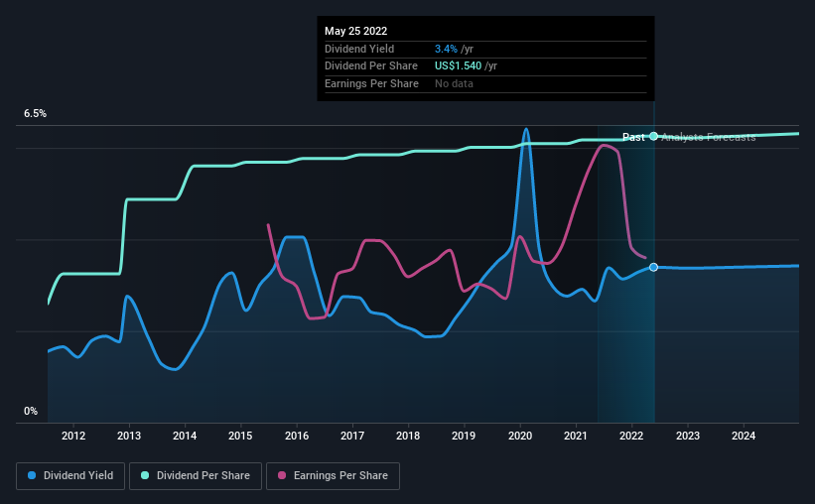Click the 2022 x-axis year label

[631, 436]
